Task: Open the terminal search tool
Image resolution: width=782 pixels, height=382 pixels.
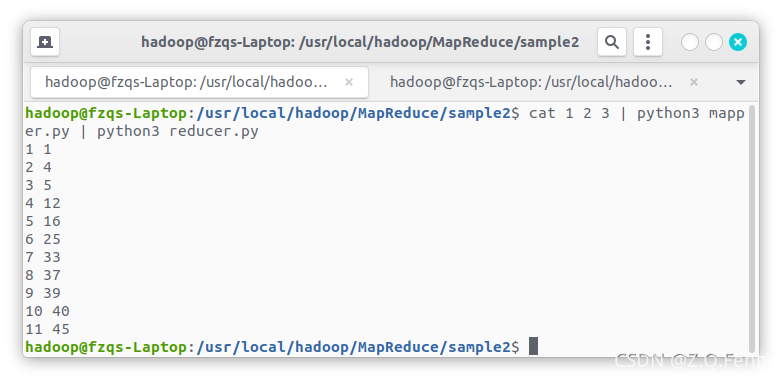Action: [612, 42]
